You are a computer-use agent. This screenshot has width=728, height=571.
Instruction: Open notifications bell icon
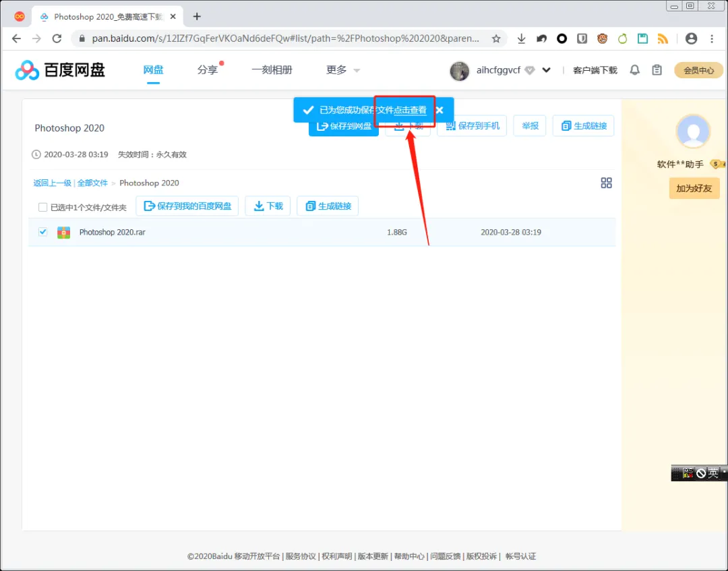click(x=635, y=70)
